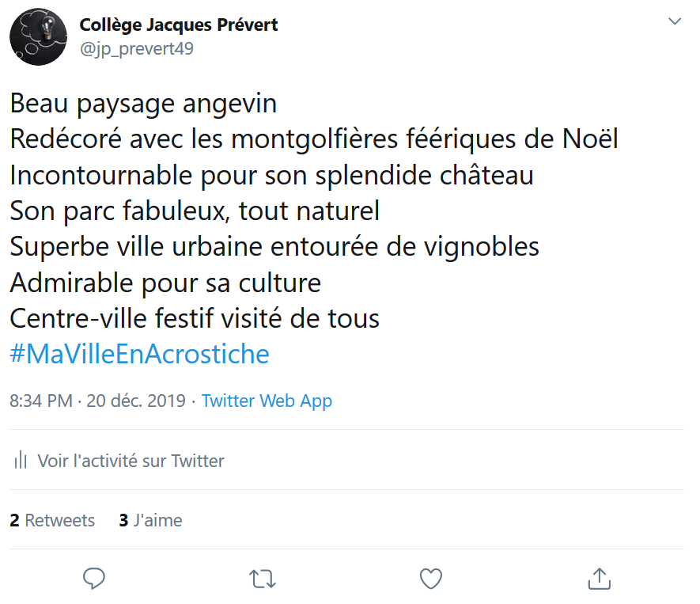Screen dimensions: 700x604
Task: Click the line "Superbe ville urbaine entourée de vignobles"
Action: (x=274, y=246)
